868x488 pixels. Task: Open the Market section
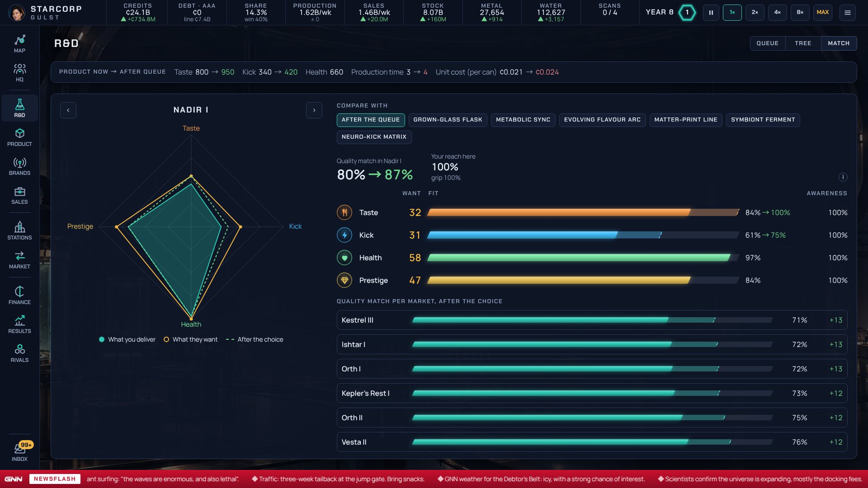[19, 260]
